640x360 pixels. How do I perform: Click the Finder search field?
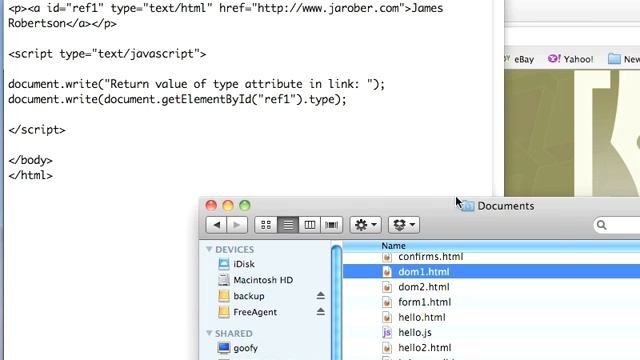coord(616,225)
